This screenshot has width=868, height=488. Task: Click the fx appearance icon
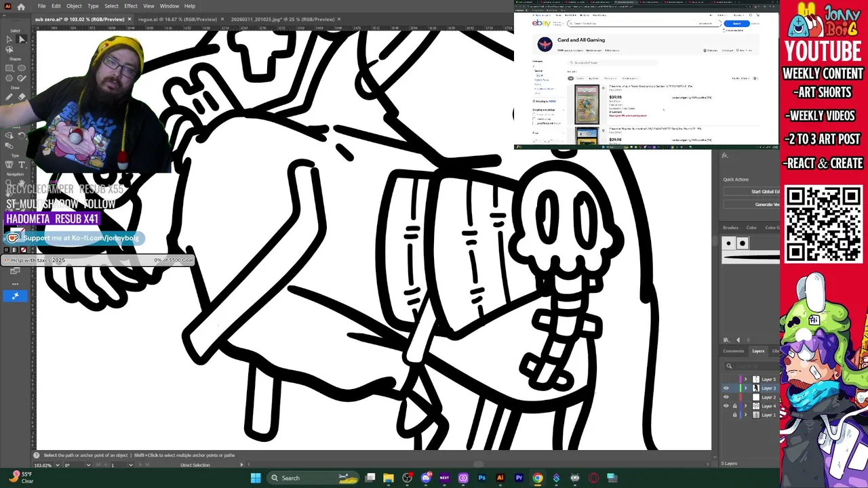(725, 156)
